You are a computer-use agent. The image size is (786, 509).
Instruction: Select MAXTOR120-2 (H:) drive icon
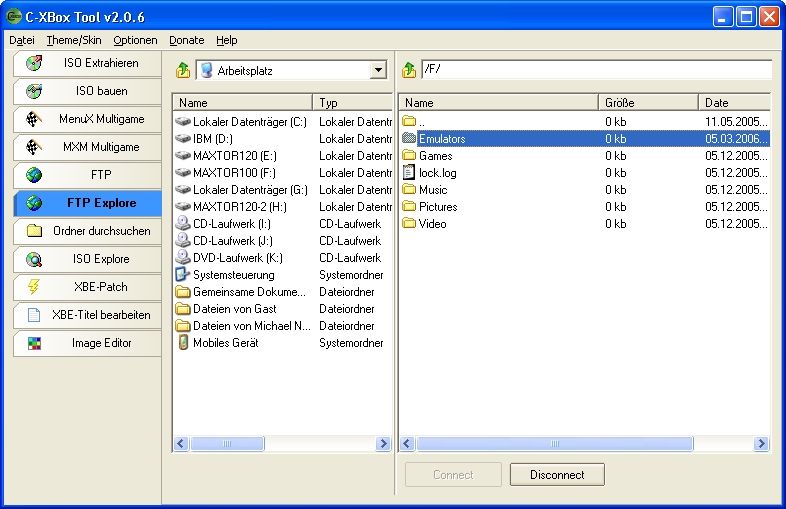click(x=183, y=207)
